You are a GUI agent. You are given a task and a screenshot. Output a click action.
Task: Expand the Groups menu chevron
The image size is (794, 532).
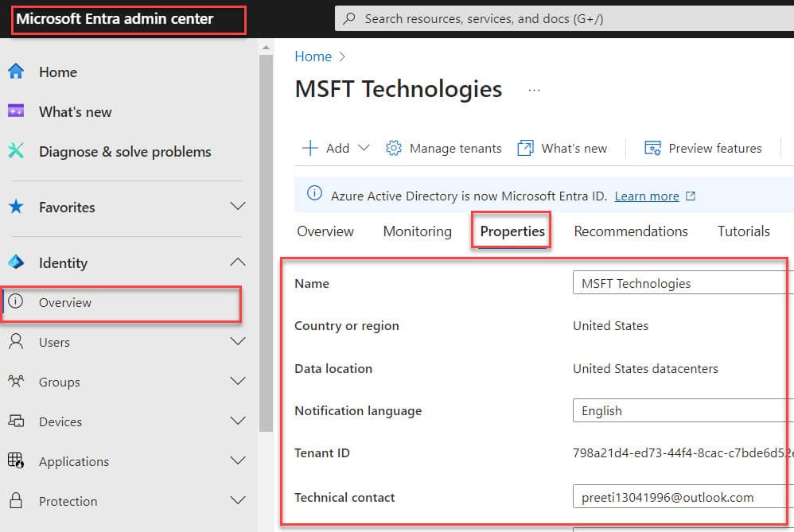pos(238,381)
